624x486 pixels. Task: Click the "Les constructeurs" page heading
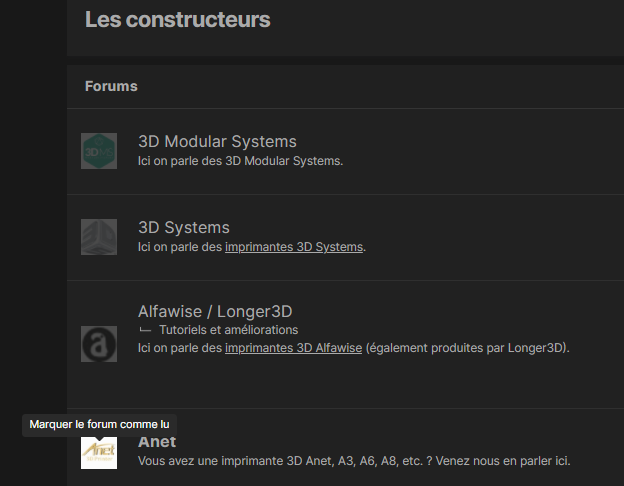coord(178,19)
